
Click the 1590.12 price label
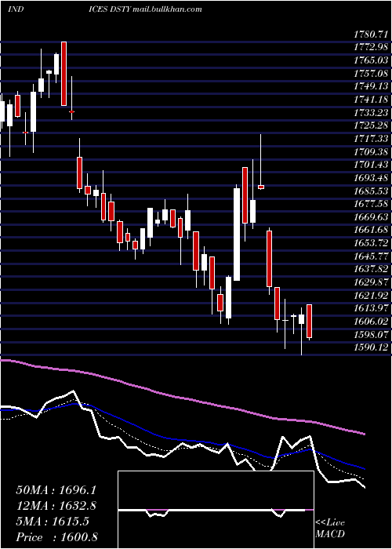coord(371,347)
